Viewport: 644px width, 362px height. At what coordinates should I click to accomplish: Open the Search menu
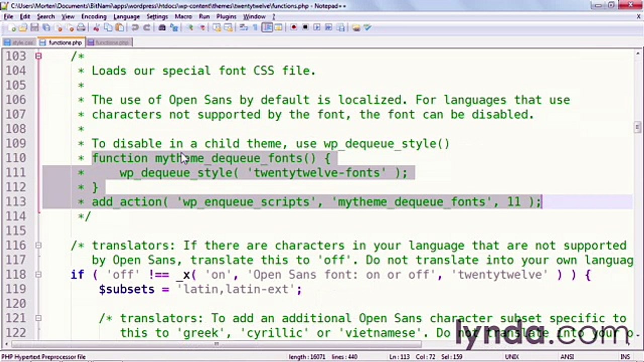pos(45,17)
